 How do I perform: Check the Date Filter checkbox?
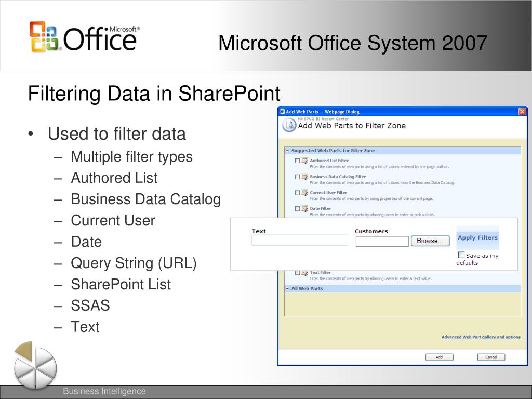click(x=297, y=209)
